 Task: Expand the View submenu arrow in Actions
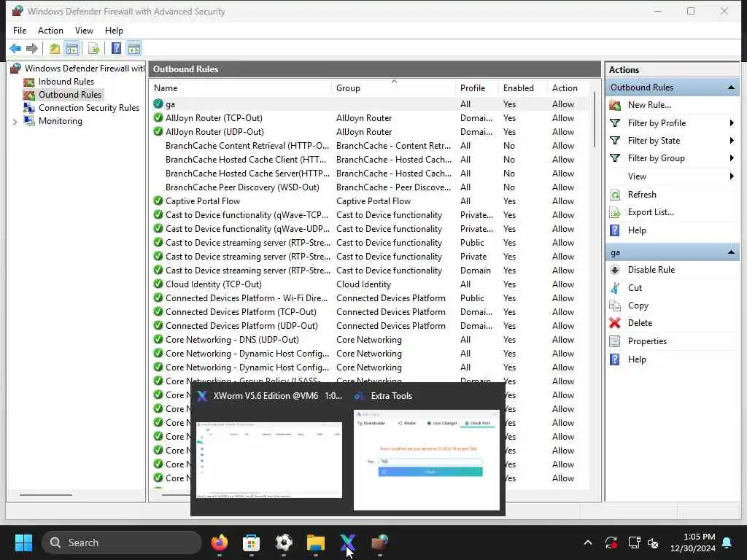(731, 176)
